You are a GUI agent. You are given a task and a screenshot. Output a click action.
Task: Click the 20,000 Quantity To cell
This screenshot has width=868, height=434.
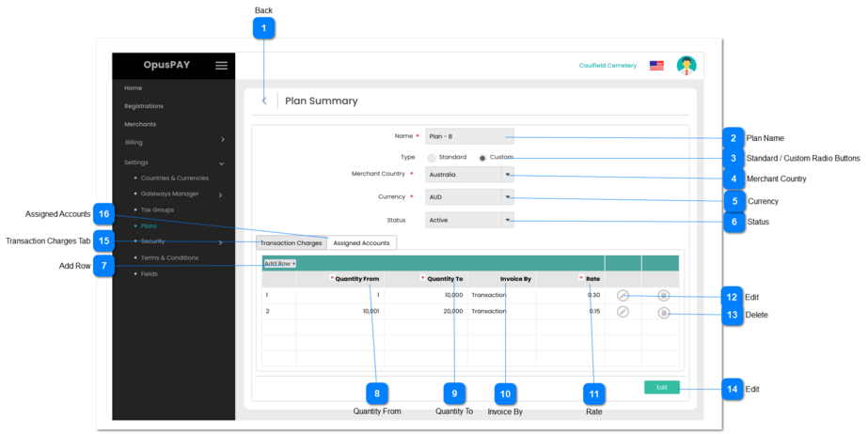pyautogui.click(x=453, y=311)
